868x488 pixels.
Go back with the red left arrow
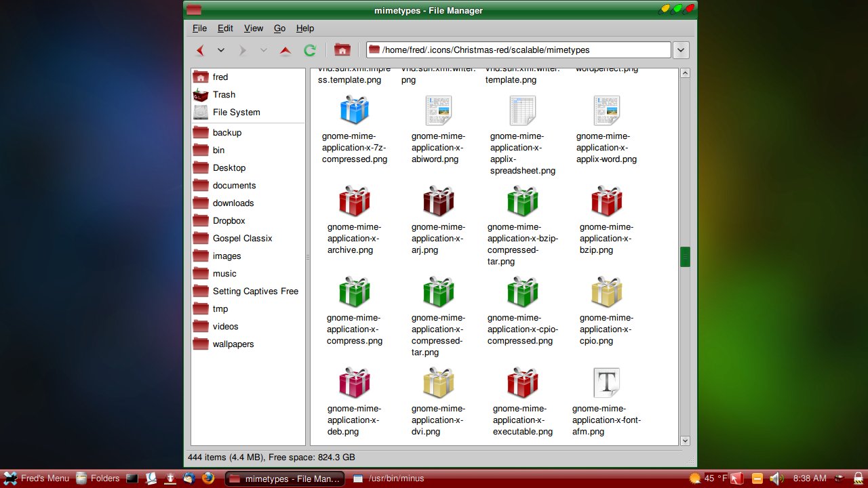tap(200, 50)
